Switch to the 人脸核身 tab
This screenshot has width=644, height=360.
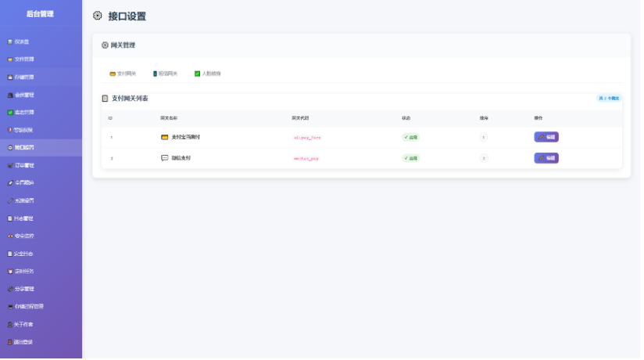pos(208,74)
